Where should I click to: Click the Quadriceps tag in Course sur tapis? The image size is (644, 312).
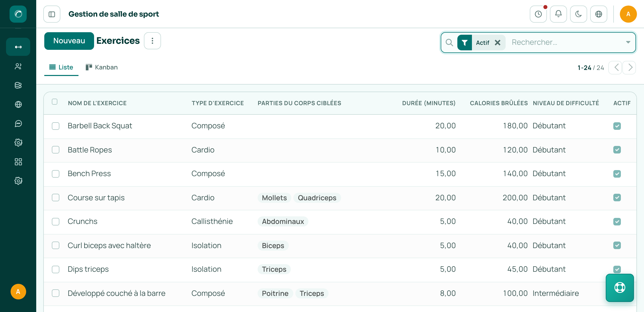[317, 198]
